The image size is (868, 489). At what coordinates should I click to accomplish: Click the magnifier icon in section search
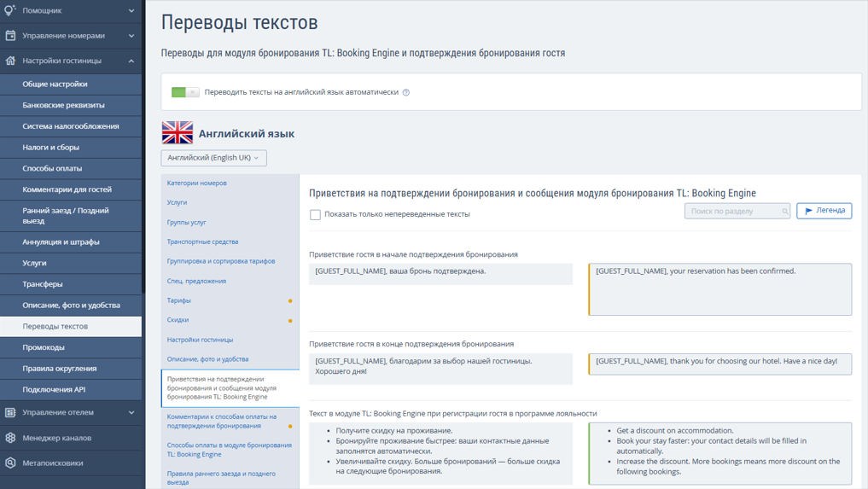785,211
